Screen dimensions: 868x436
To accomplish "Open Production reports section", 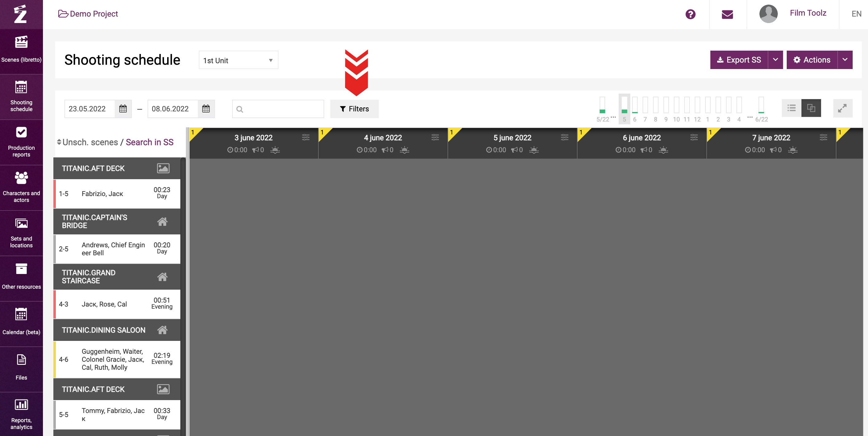I will point(21,142).
